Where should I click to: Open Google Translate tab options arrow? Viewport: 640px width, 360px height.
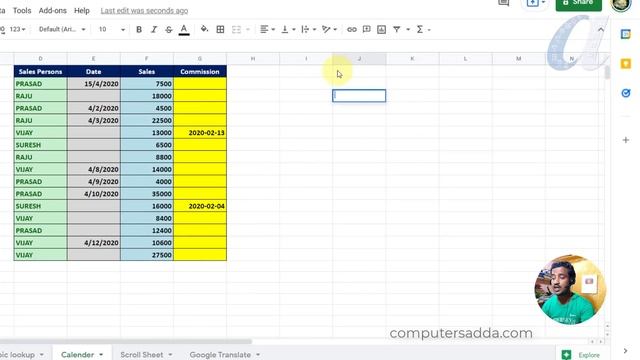point(258,354)
